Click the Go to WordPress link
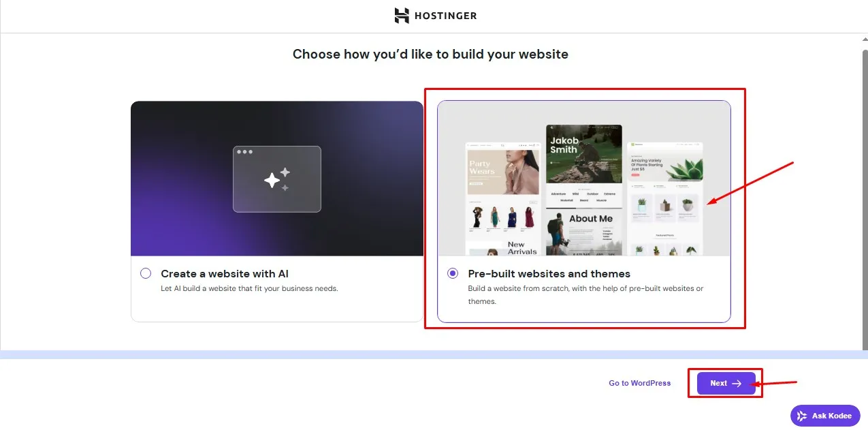 pos(639,383)
